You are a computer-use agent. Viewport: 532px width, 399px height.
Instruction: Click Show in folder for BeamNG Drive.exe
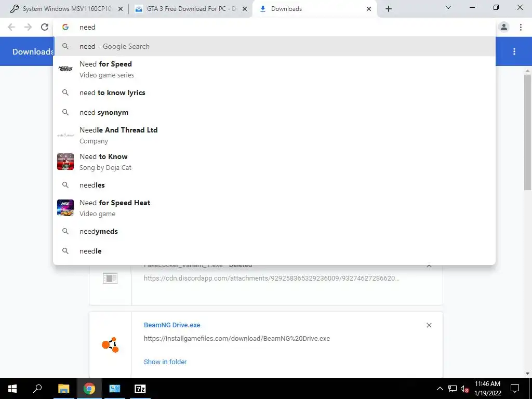(x=165, y=362)
